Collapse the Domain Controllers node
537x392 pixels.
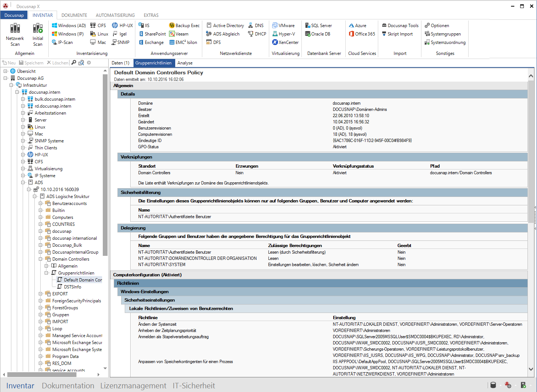tap(41, 259)
